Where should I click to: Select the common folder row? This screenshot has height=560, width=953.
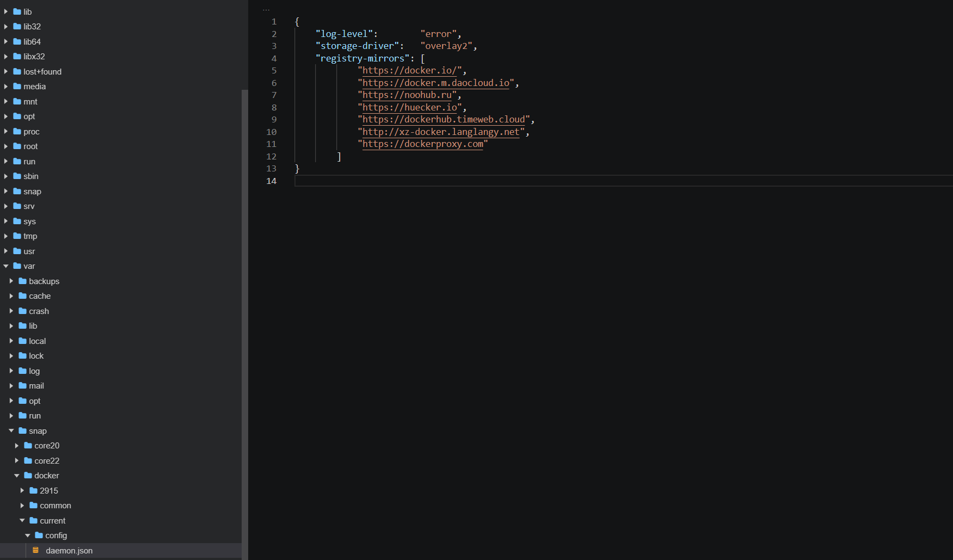pyautogui.click(x=121, y=506)
